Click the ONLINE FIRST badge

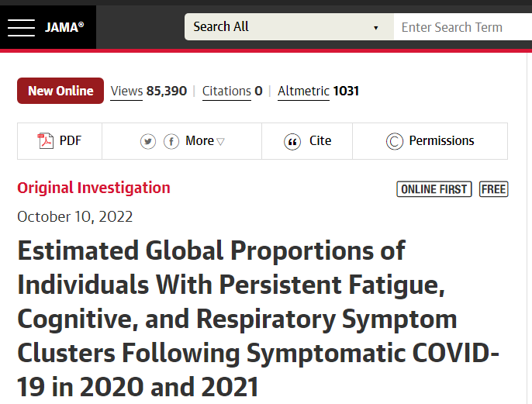[x=434, y=189]
